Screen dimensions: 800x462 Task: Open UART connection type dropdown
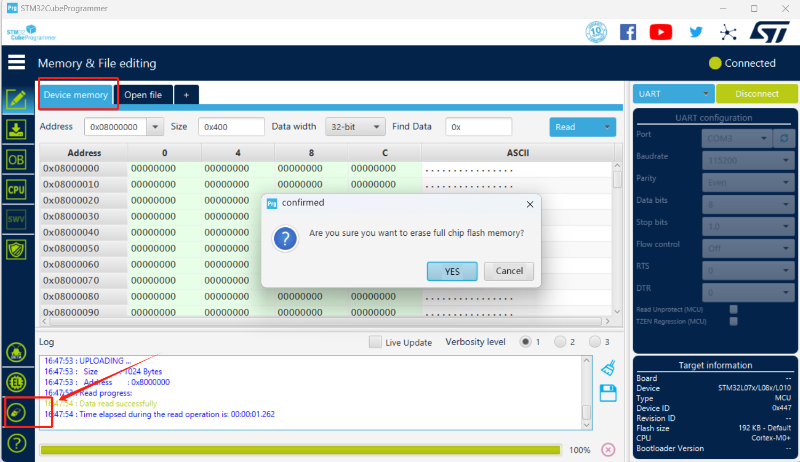pyautogui.click(x=673, y=94)
